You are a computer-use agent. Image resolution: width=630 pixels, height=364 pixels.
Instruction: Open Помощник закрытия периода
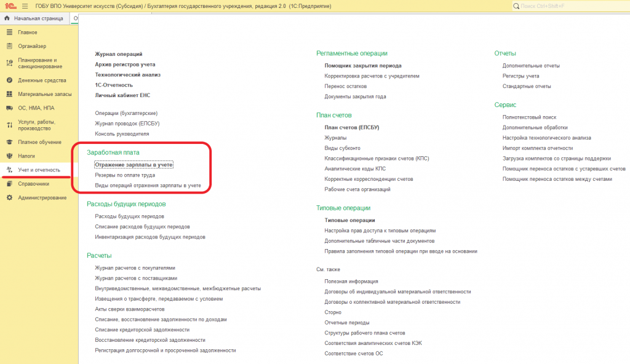(x=363, y=66)
